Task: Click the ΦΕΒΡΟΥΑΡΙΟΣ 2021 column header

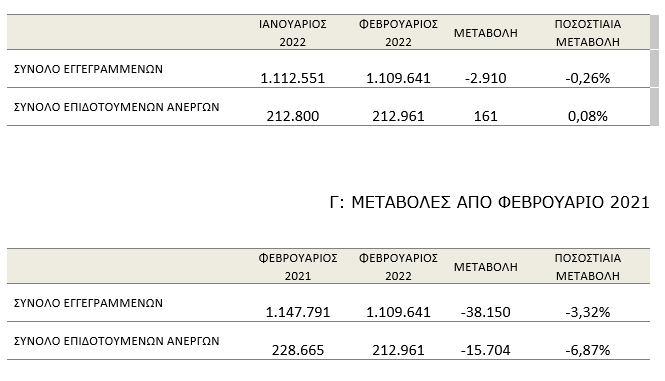Action: (298, 267)
